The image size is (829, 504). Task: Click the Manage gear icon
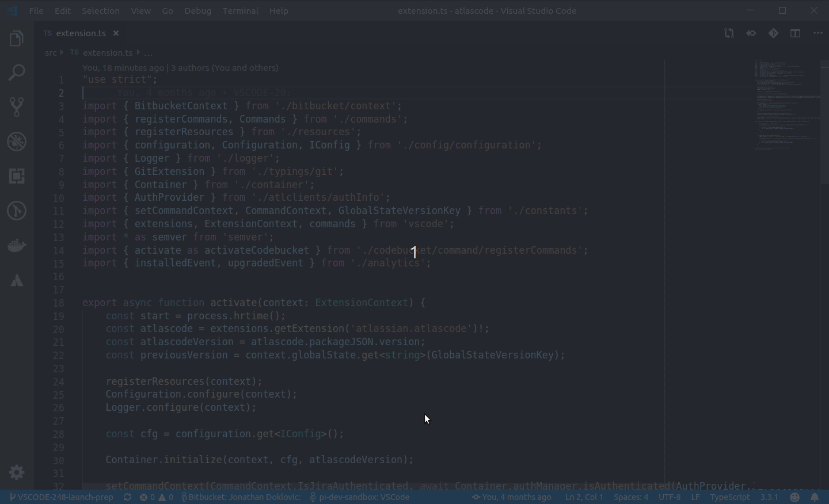17,472
